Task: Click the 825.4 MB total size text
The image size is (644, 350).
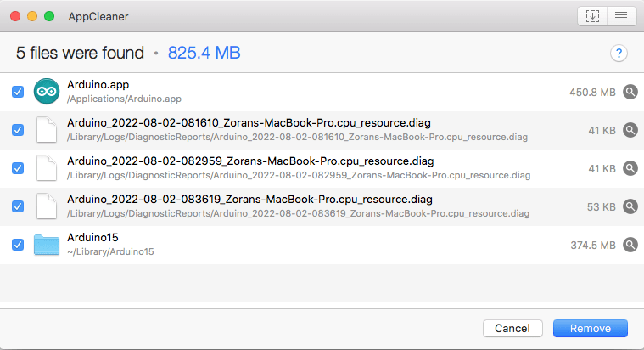Action: click(204, 53)
